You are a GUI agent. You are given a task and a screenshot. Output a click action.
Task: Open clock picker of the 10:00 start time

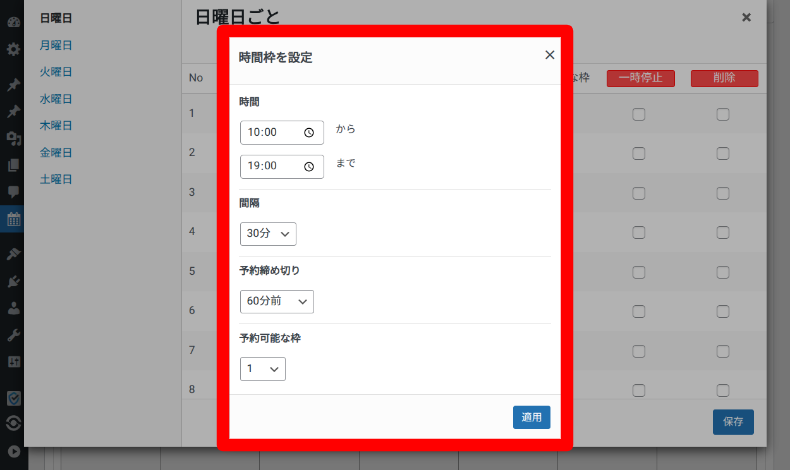coord(309,132)
